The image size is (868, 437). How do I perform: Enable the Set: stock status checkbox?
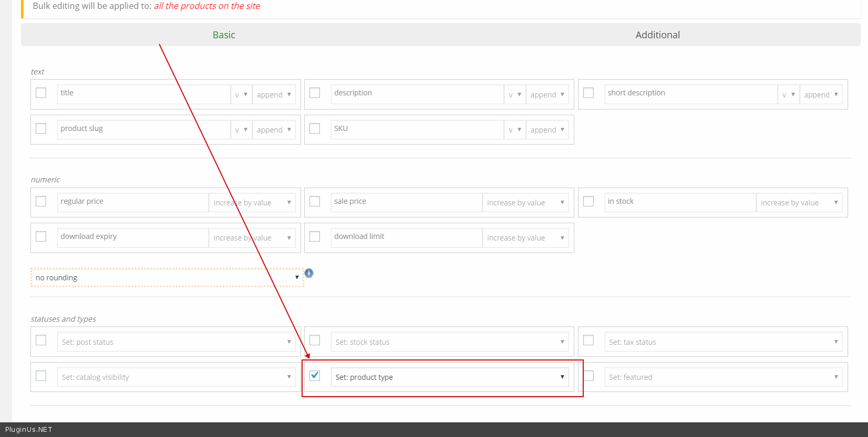315,341
